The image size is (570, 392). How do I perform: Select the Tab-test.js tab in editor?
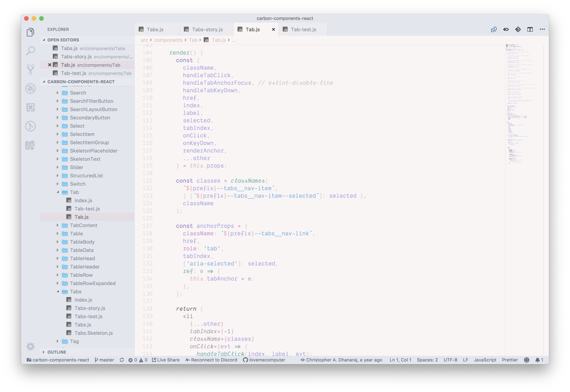pos(303,29)
